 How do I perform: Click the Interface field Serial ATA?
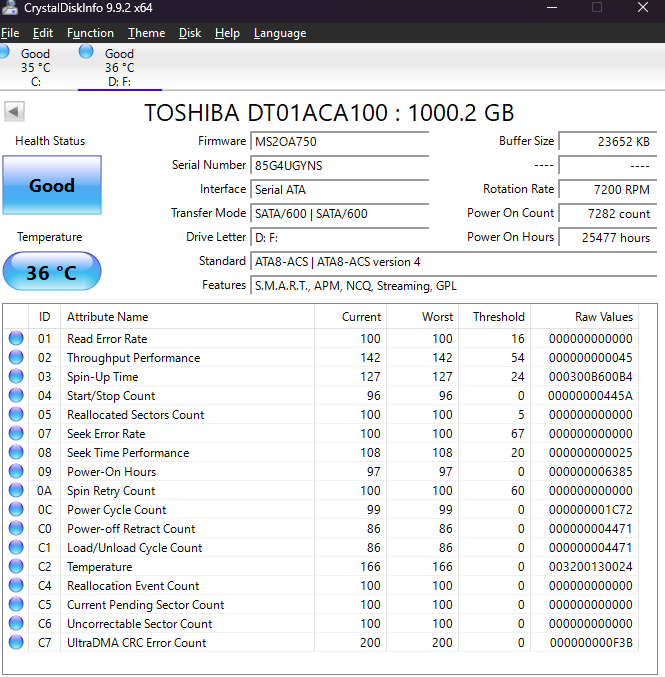(x=339, y=190)
